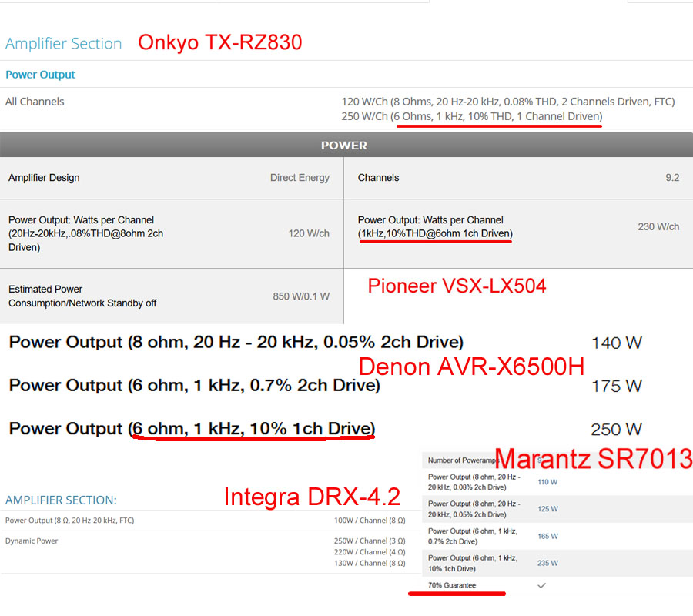Viewport: 693px width, 616px height.
Task: Click Marantz 'Power Output (6 ohm, 1 kHz, 0.7% 2ch Drive)' label
Action: coord(473,537)
